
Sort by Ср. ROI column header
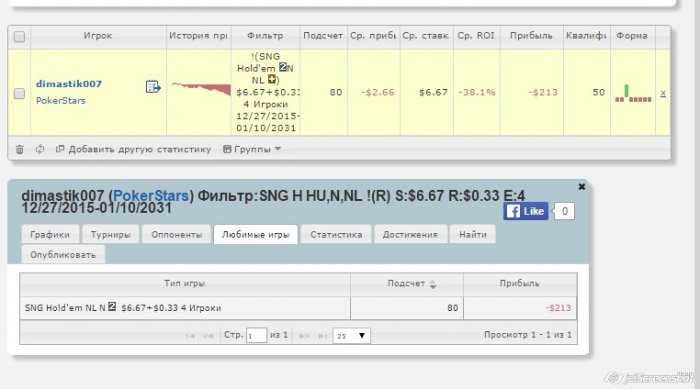[476, 36]
